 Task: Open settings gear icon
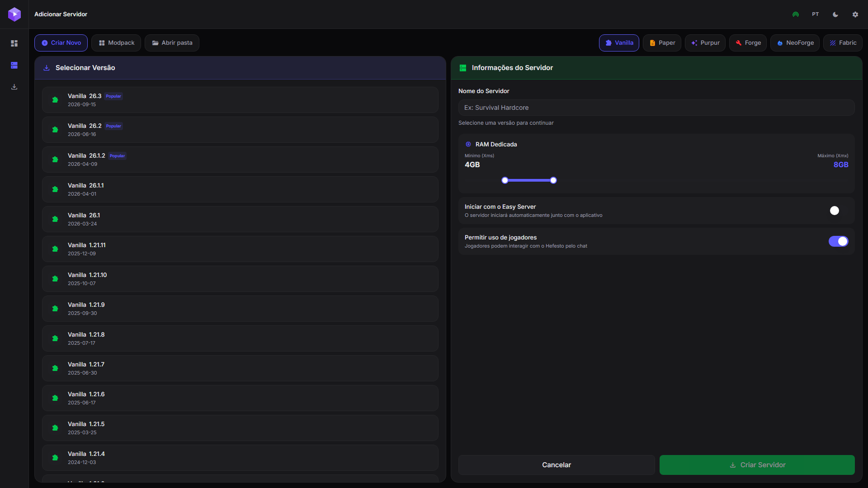[855, 14]
